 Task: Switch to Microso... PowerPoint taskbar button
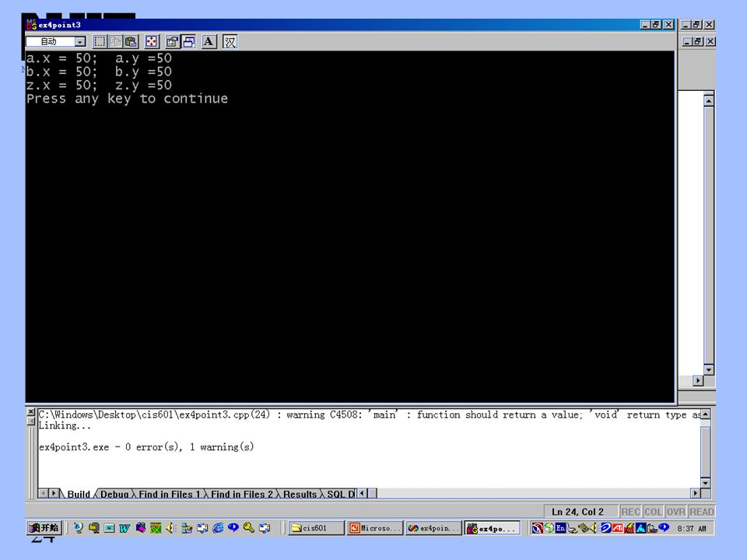pyautogui.click(x=375, y=527)
